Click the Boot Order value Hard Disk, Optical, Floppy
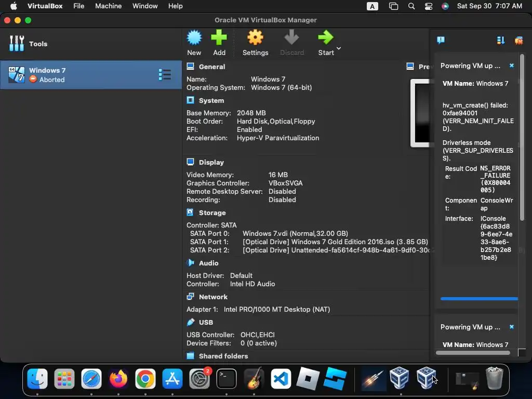This screenshot has height=399, width=532. (276, 121)
